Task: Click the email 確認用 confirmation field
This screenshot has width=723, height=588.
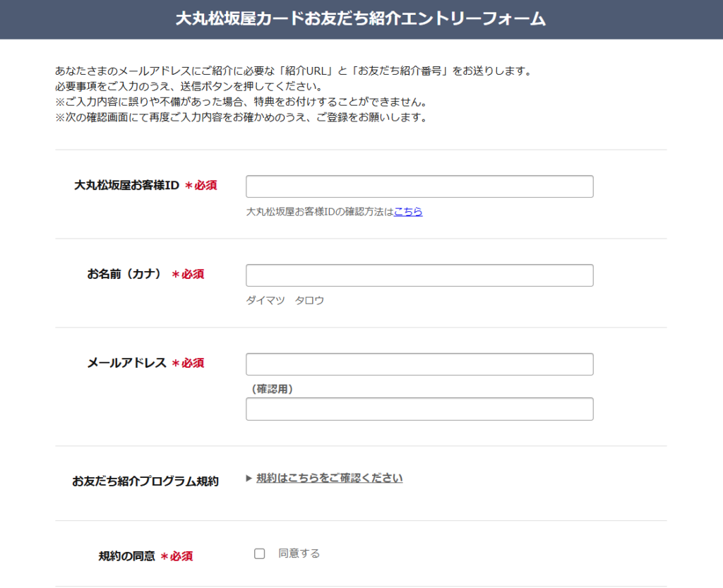Action: click(x=419, y=409)
